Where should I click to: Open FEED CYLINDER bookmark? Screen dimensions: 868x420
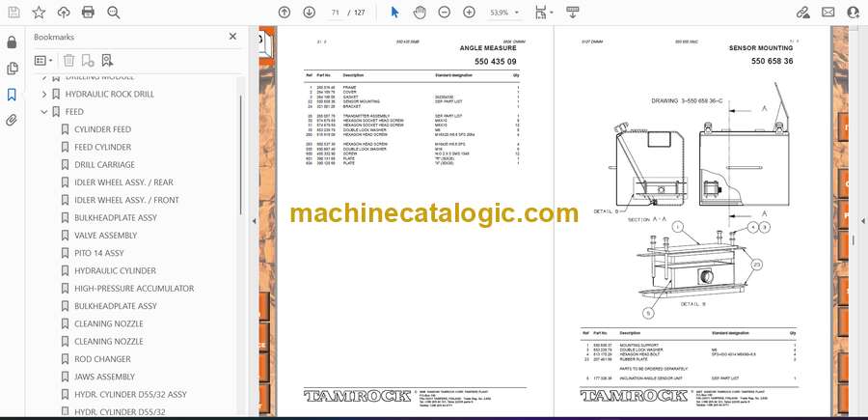tap(102, 147)
